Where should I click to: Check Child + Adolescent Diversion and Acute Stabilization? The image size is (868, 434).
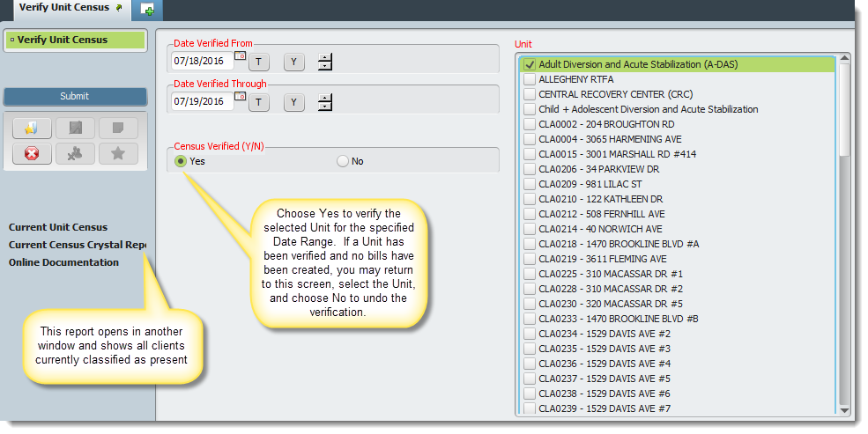click(530, 109)
